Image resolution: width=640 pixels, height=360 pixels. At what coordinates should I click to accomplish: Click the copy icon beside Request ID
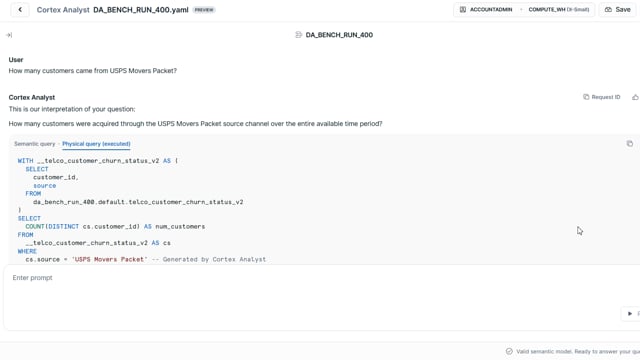pos(586,97)
